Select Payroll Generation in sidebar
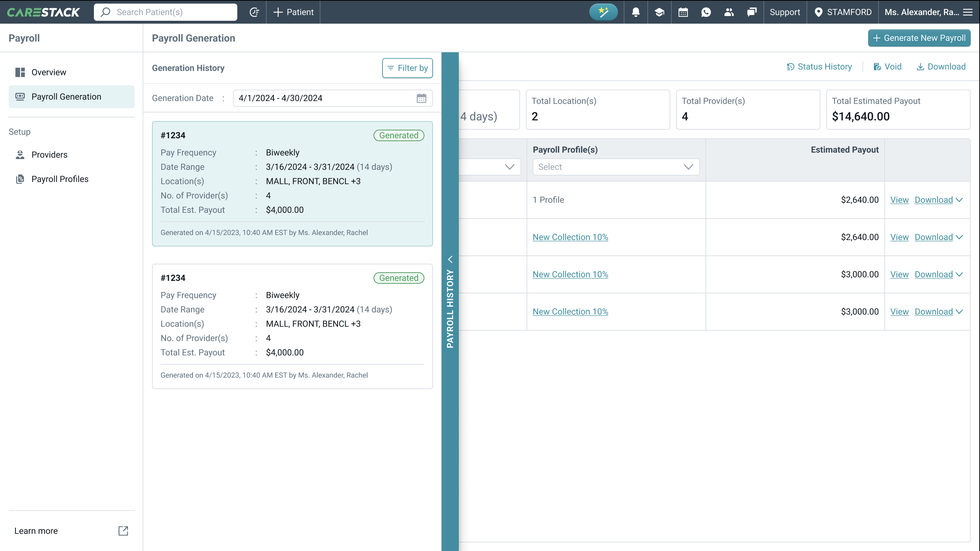 coord(72,97)
